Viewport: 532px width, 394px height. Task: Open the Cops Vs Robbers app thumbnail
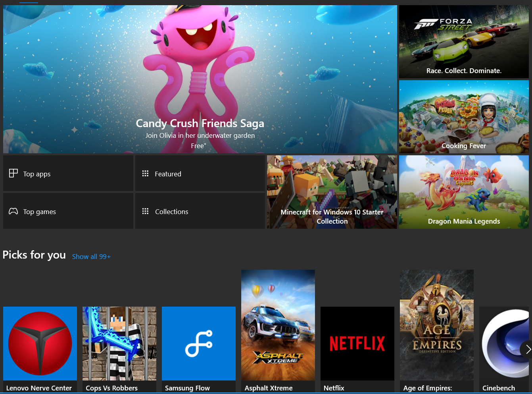pos(119,344)
